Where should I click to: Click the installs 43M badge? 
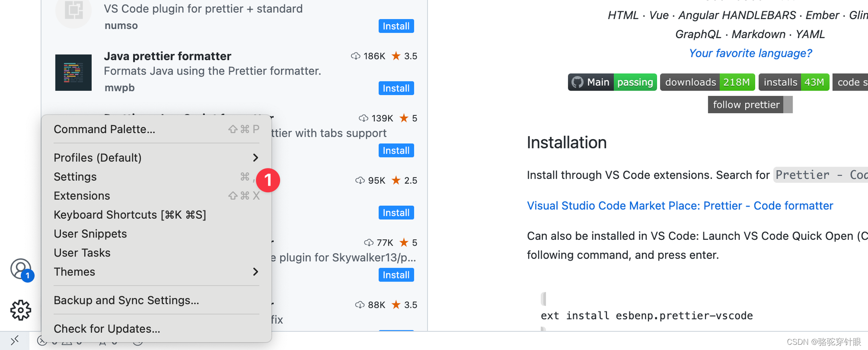(x=794, y=82)
